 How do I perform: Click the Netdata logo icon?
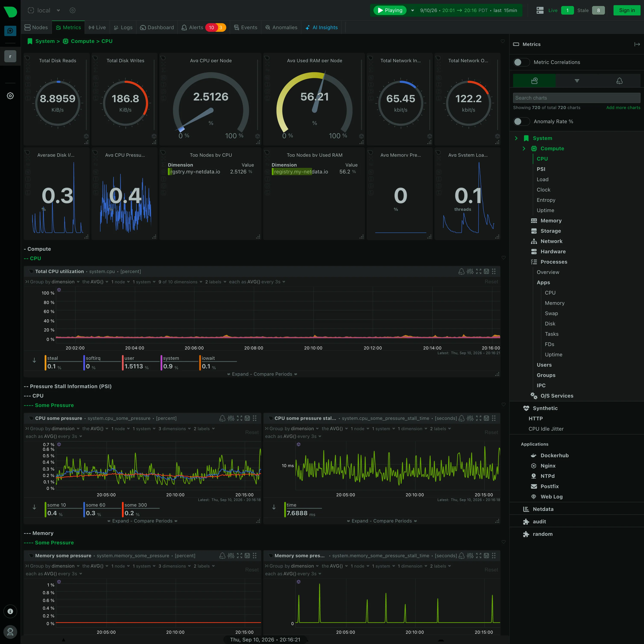10,12
